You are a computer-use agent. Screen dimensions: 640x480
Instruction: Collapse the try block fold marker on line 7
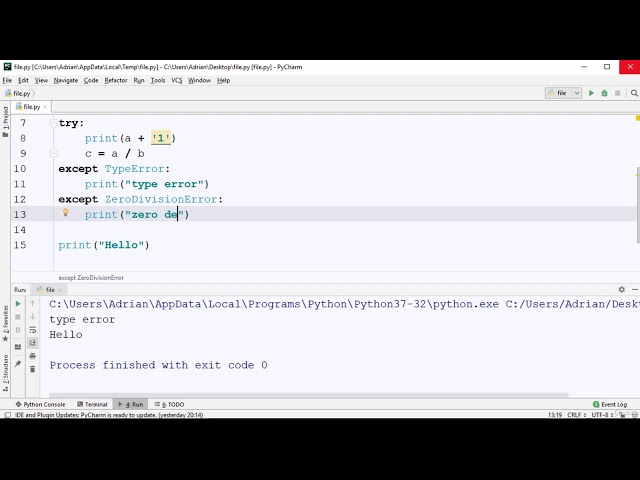53,123
